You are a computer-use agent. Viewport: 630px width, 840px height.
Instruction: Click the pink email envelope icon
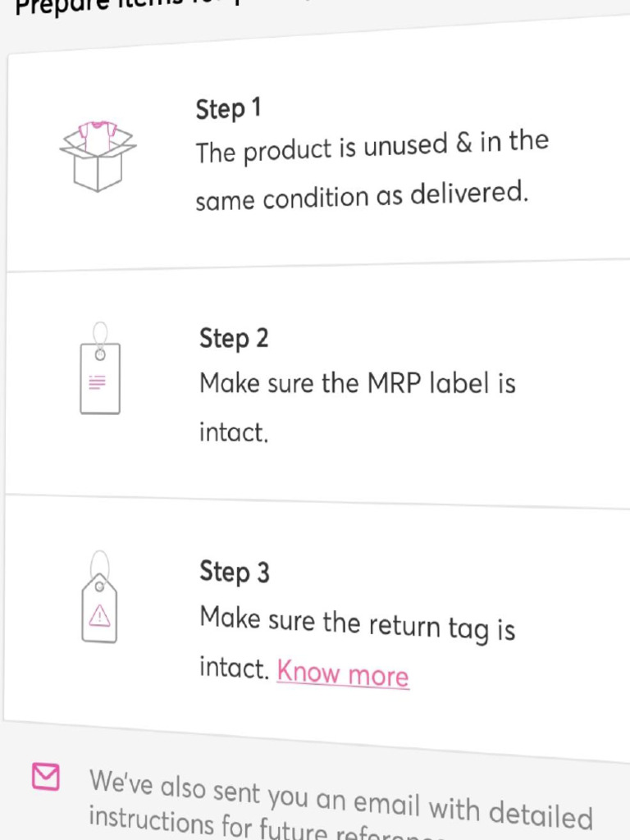[x=45, y=776]
